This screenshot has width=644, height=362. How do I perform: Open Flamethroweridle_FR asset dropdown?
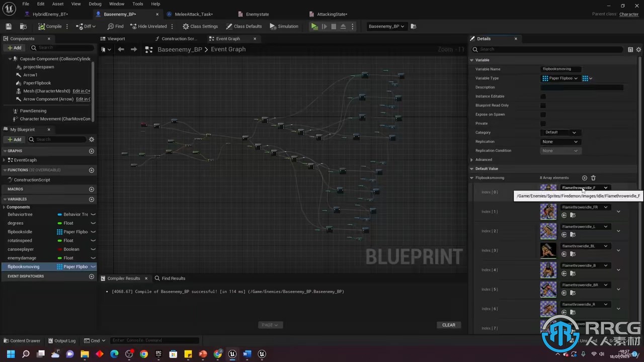(x=585, y=207)
